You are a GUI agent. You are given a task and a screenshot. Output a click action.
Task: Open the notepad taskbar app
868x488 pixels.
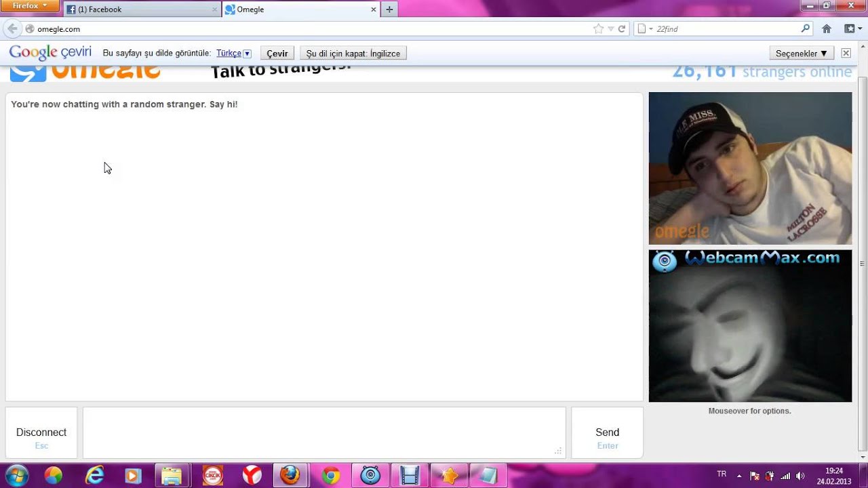[488, 476]
